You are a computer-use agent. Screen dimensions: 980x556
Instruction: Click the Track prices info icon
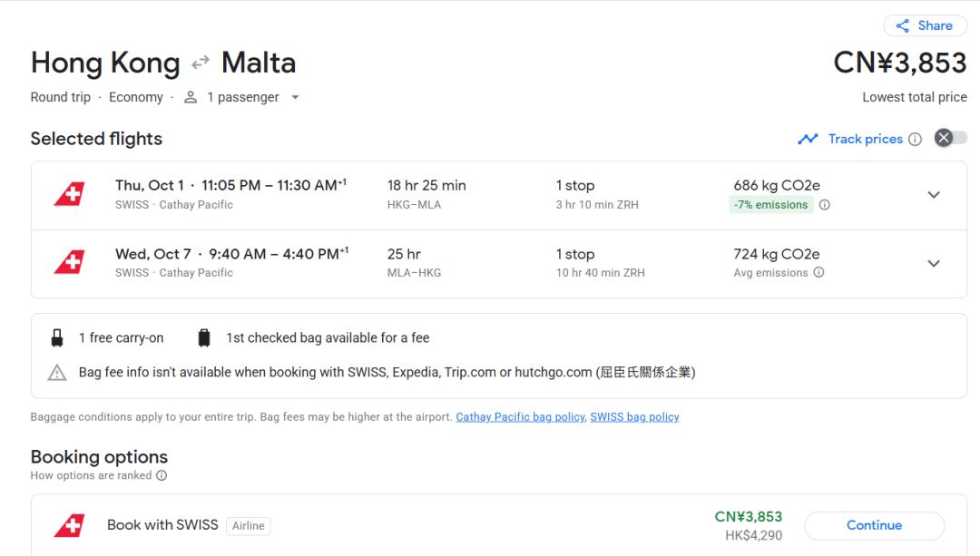pyautogui.click(x=915, y=139)
